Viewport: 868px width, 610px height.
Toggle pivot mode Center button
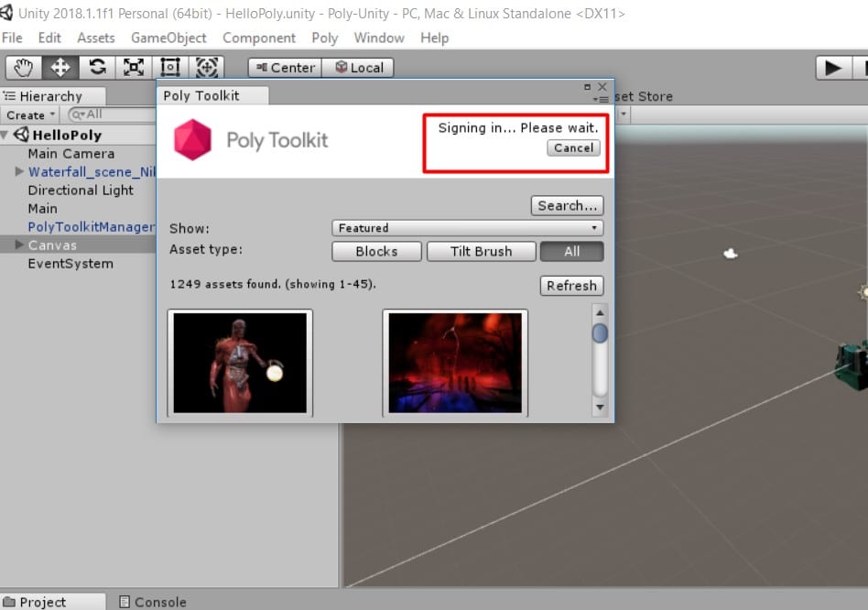285,68
